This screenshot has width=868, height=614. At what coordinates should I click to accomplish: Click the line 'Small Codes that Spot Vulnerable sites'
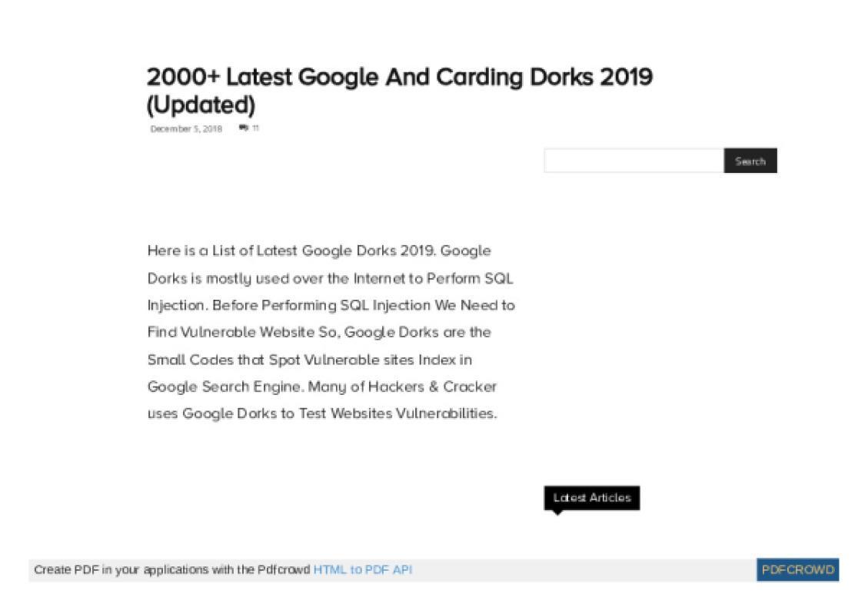click(309, 360)
